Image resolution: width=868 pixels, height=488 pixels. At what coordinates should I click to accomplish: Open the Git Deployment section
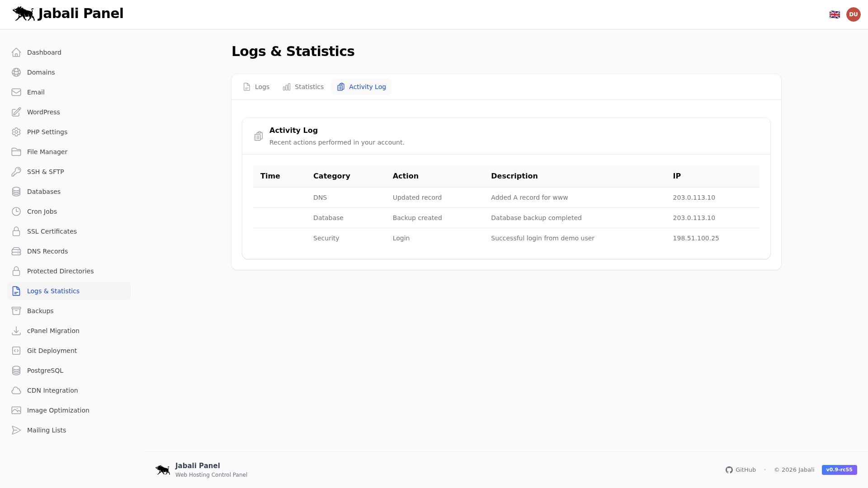point(52,351)
